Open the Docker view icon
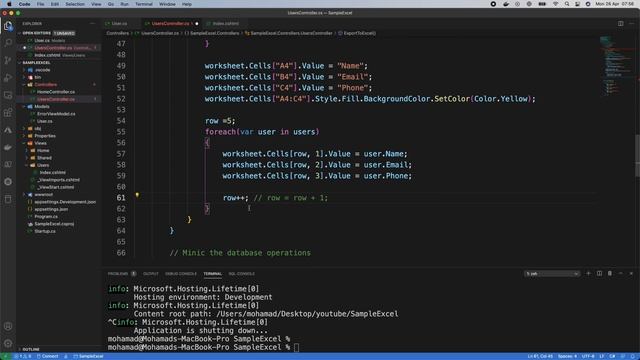This screenshot has width=640, height=360. pyautogui.click(x=8, y=147)
